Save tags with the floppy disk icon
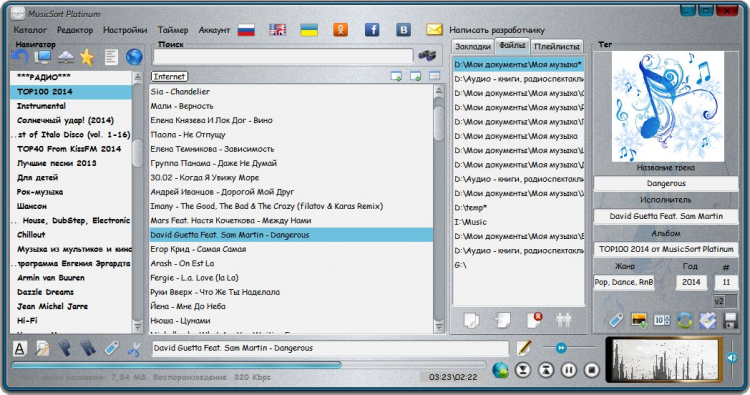 [730, 320]
